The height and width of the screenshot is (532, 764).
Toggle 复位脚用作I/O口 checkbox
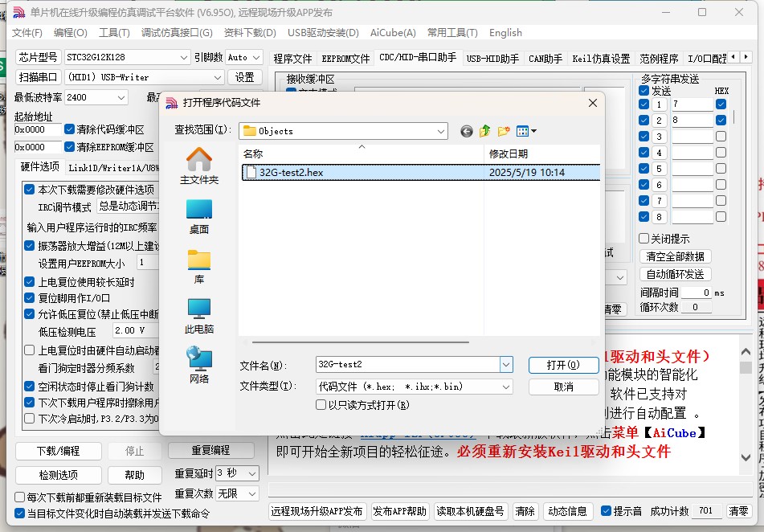[29, 298]
